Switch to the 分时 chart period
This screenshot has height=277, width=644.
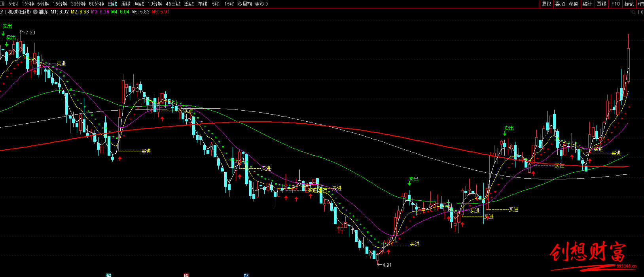pos(13,4)
